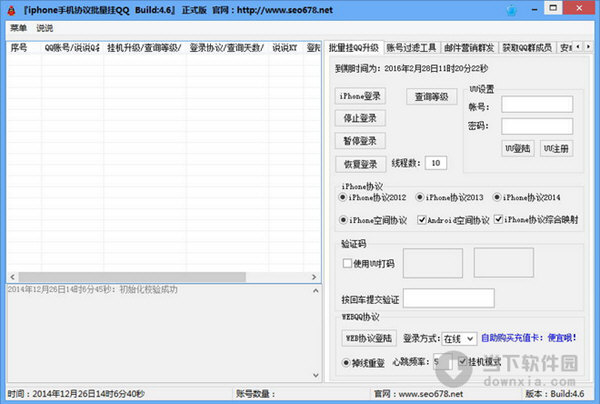This screenshot has height=404, width=600.
Task: Minimize the window
Action: point(534,8)
